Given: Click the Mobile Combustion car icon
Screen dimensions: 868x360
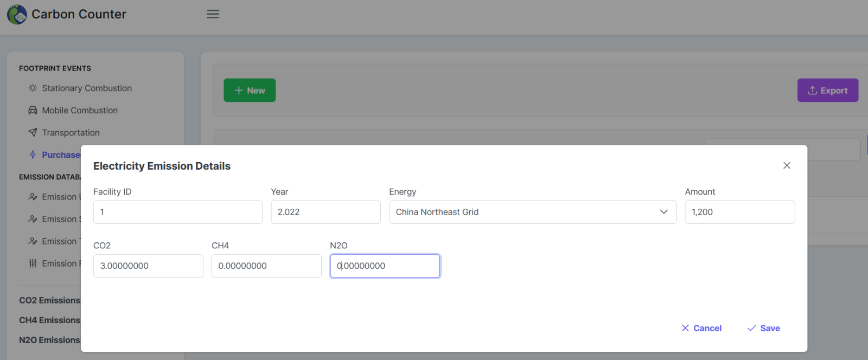Looking at the screenshot, I should coord(33,111).
